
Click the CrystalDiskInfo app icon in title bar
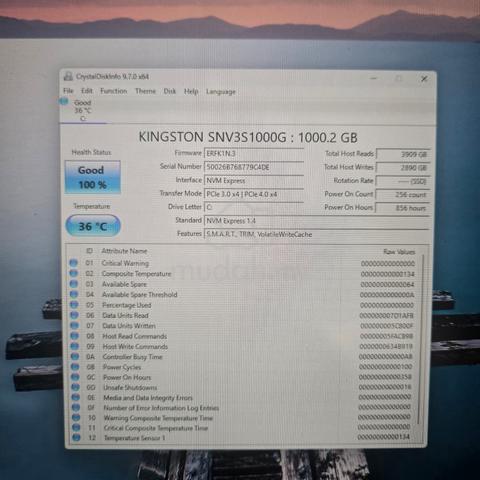(x=68, y=76)
